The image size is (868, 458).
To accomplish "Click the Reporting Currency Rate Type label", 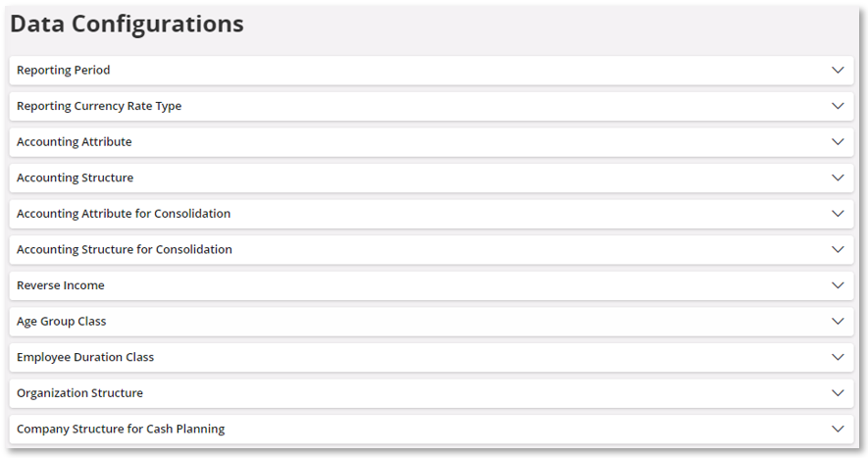I will tap(99, 106).
